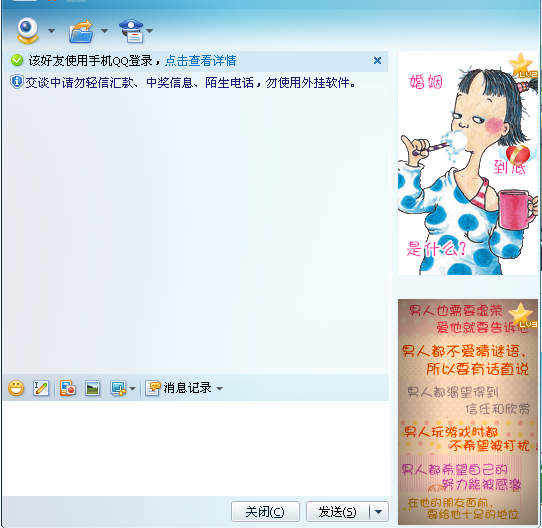Expand the send options arrow beside 发送
Viewport: 542px width, 528px height.
pyautogui.click(x=379, y=511)
